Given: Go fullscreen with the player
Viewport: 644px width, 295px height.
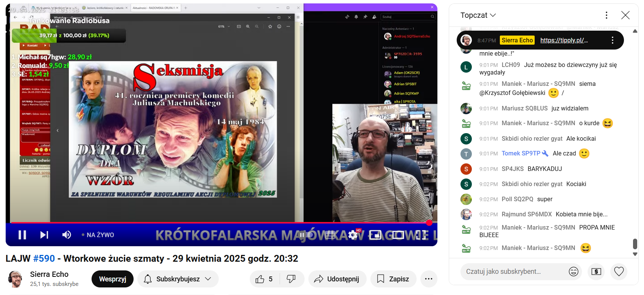Looking at the screenshot, I should click(x=421, y=235).
